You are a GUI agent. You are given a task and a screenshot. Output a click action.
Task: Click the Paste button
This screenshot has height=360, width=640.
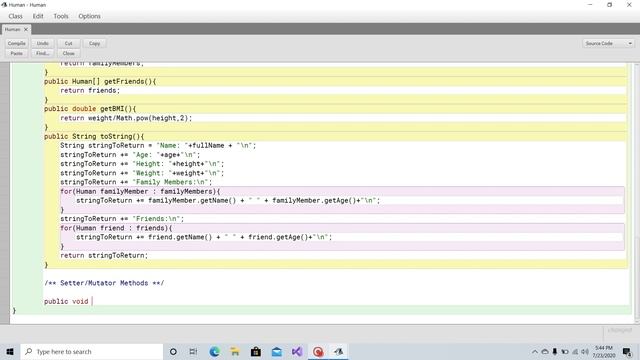17,53
